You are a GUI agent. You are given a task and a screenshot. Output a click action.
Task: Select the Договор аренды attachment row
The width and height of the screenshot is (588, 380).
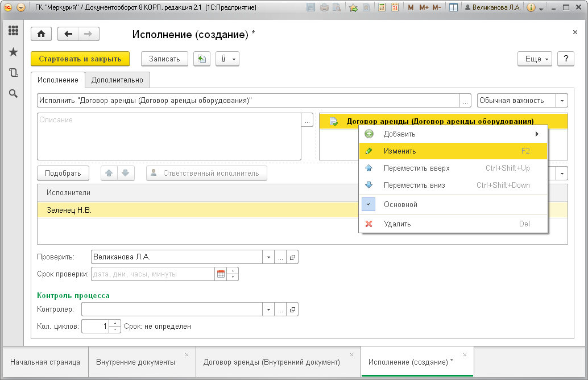443,121
